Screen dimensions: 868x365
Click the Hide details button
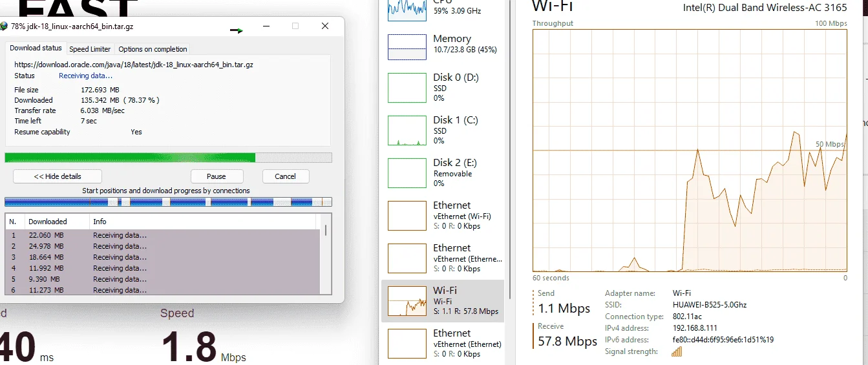point(58,176)
